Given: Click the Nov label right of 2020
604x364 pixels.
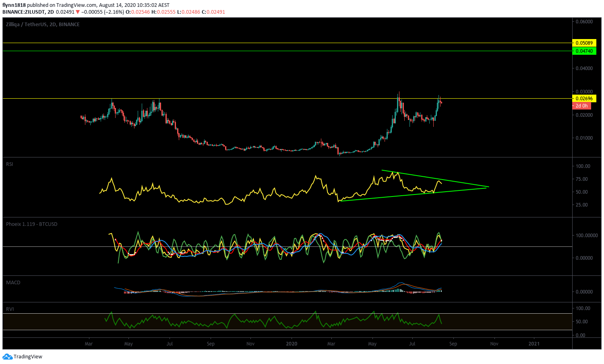Looking at the screenshot, I should 494,344.
